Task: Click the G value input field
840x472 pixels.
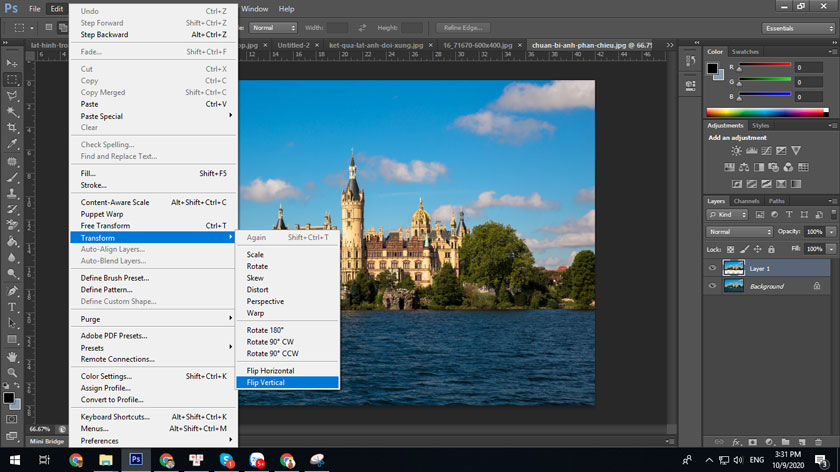Action: 808,82
